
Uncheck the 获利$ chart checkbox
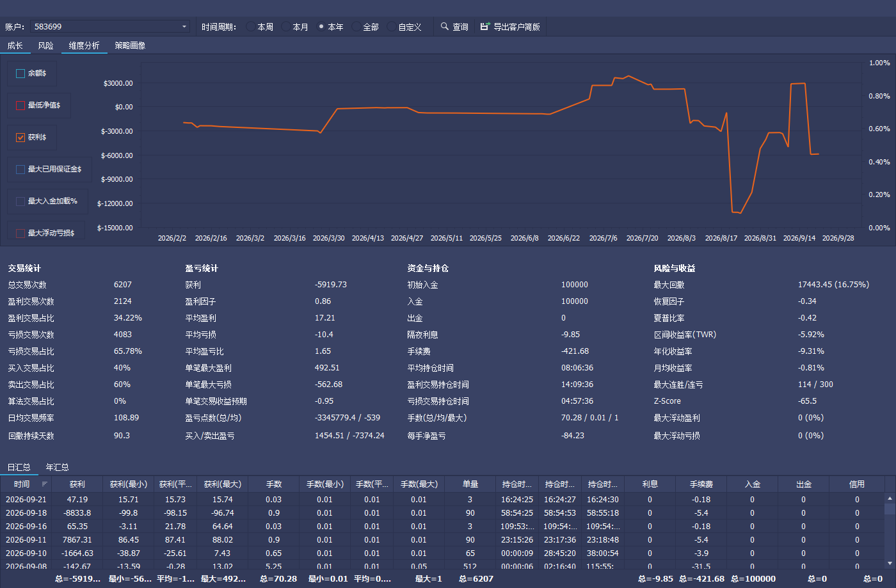click(20, 138)
